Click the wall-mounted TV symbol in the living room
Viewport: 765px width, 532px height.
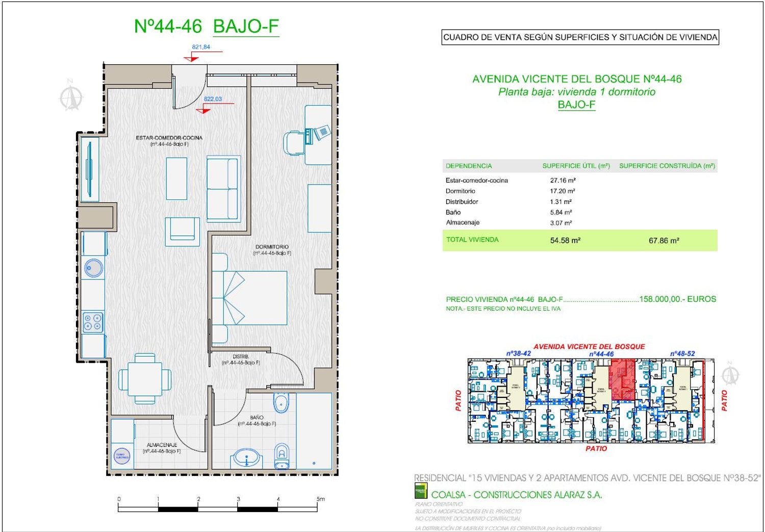[x=90, y=169]
